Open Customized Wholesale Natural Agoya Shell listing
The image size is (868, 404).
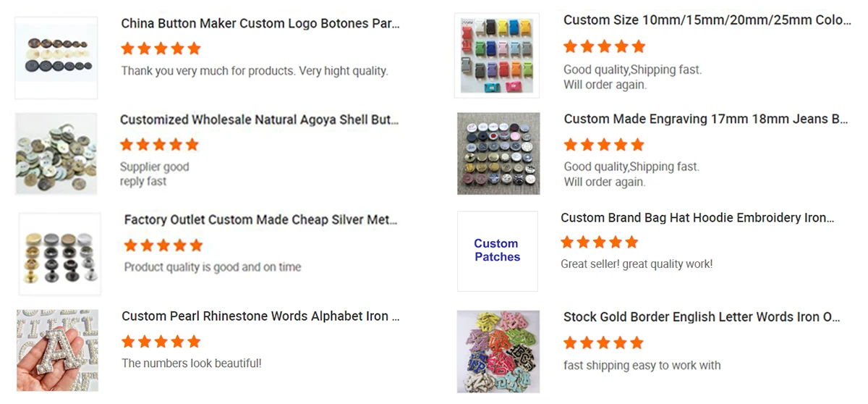coord(259,119)
